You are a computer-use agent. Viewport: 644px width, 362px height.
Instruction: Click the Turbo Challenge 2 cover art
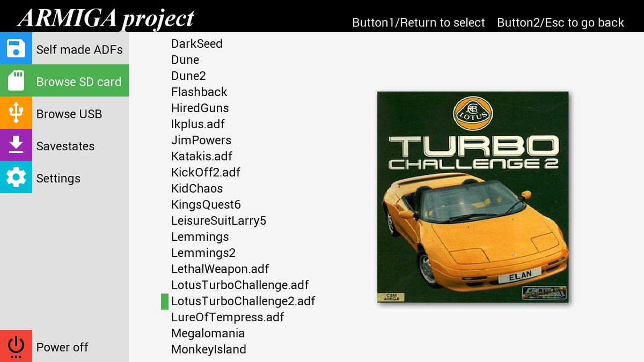[473, 197]
